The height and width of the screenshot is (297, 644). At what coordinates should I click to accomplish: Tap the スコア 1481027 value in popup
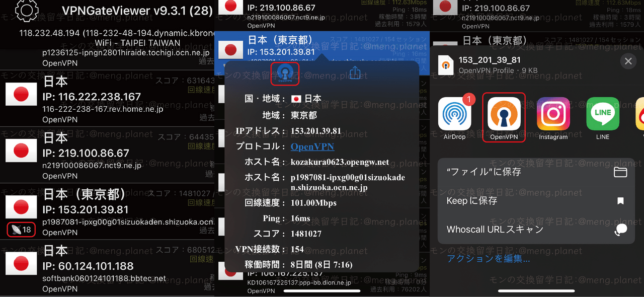coord(306,234)
